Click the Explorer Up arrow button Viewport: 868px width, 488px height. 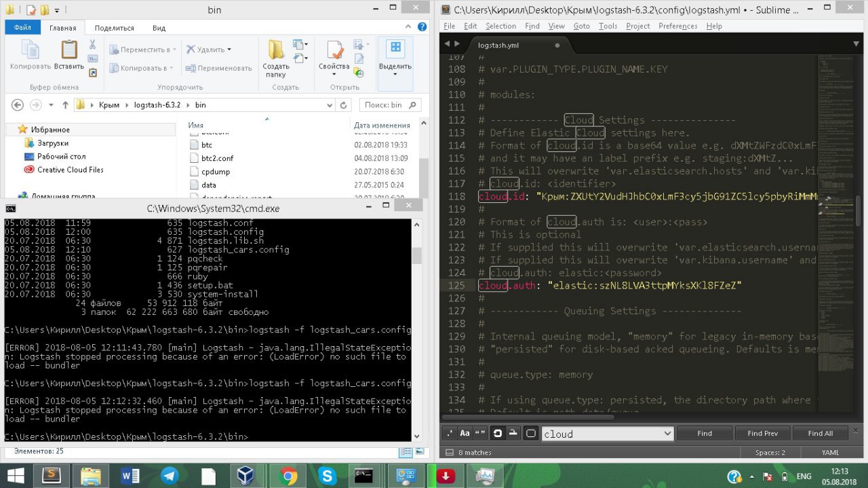pyautogui.click(x=66, y=105)
